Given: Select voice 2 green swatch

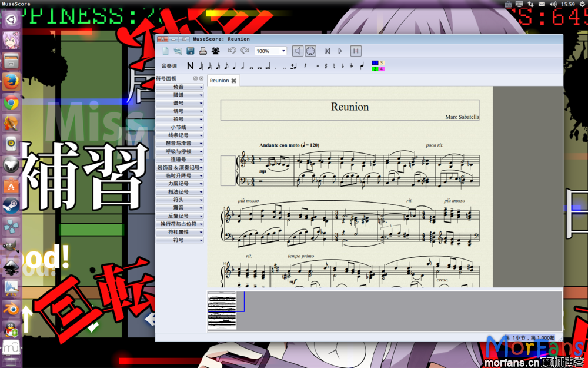Looking at the screenshot, I should [375, 69].
